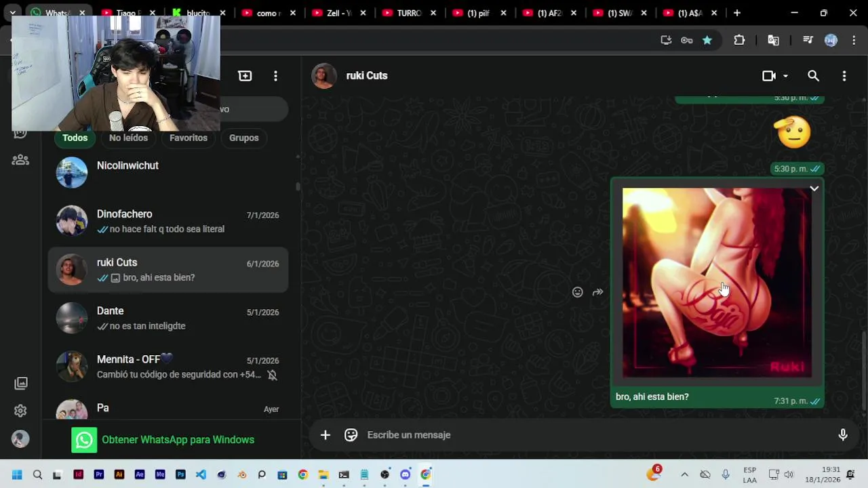Search within the ruki Cuts chat
Image resolution: width=868 pixels, height=488 pixels.
(813, 76)
